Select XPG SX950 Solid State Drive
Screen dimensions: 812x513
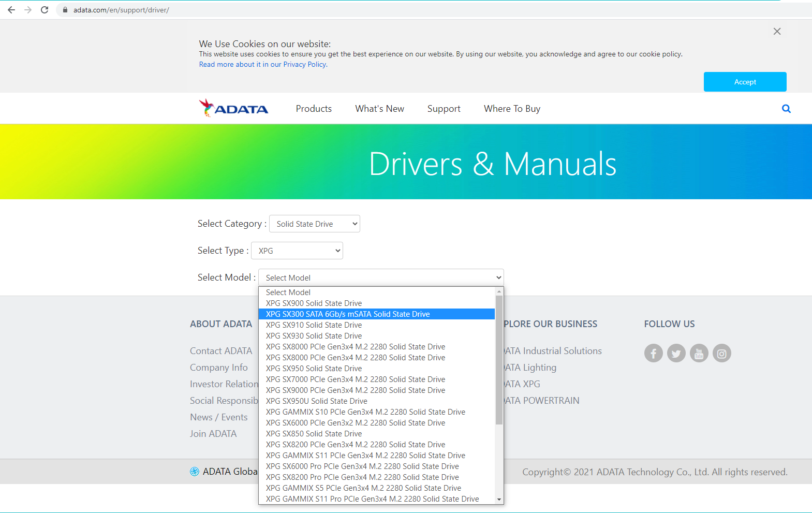pos(377,369)
